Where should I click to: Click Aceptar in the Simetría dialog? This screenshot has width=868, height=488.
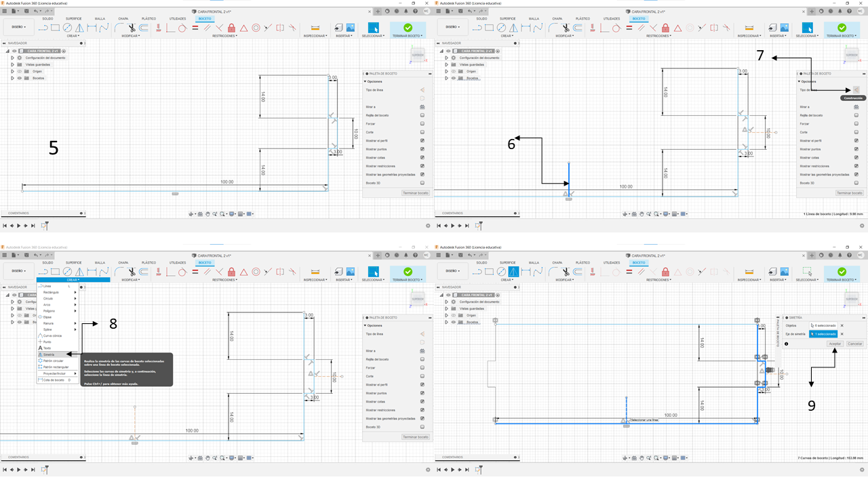click(x=835, y=344)
